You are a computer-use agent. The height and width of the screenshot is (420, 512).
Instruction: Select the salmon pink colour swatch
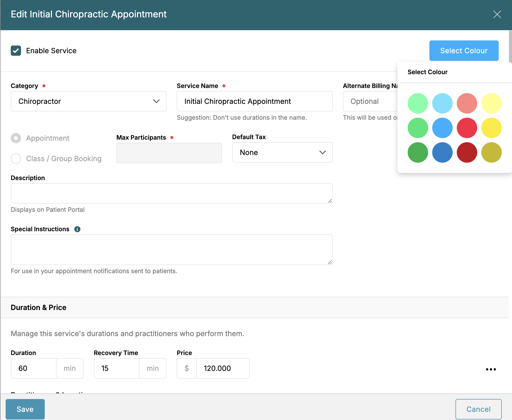coord(467,103)
